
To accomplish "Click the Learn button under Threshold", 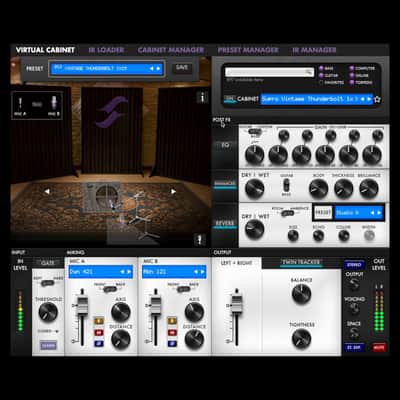I will (x=48, y=345).
